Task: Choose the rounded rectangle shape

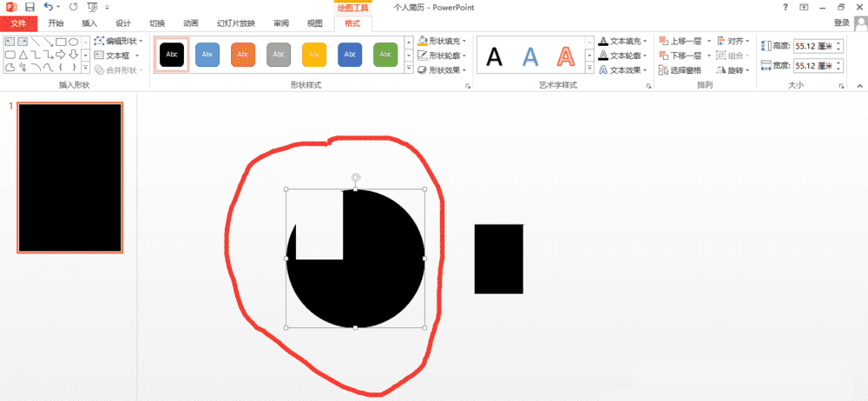Action: click(10, 55)
